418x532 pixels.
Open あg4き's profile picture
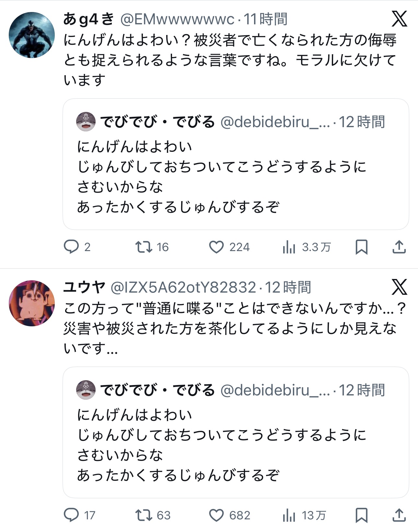click(x=32, y=35)
